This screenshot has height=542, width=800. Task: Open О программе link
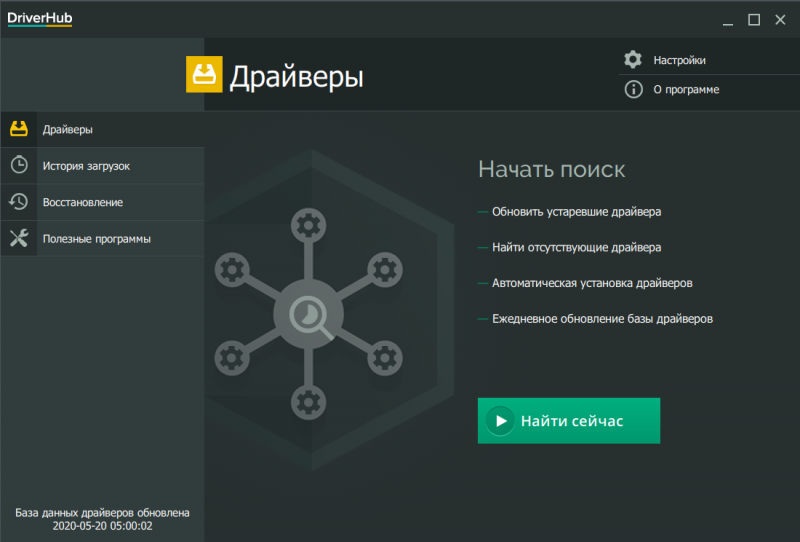[x=686, y=89]
